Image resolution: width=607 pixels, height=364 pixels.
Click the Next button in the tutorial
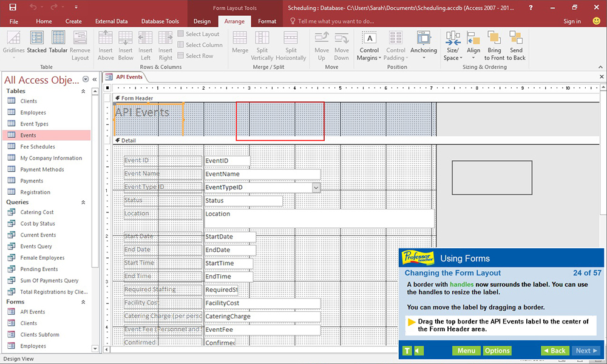pyautogui.click(x=586, y=351)
